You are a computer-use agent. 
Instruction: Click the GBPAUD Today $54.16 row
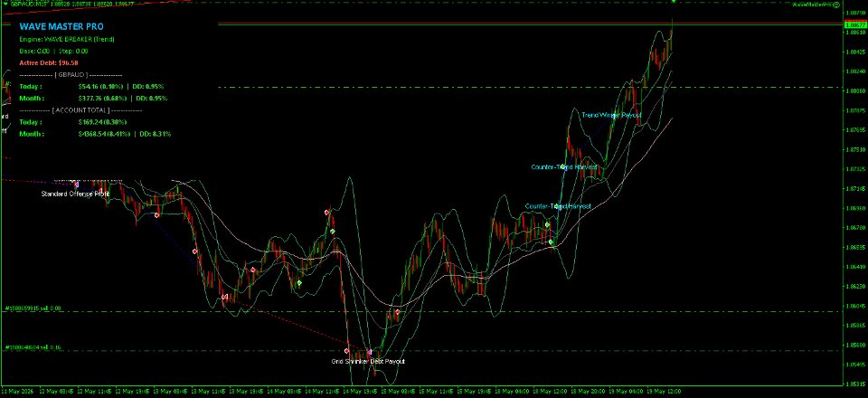point(91,86)
